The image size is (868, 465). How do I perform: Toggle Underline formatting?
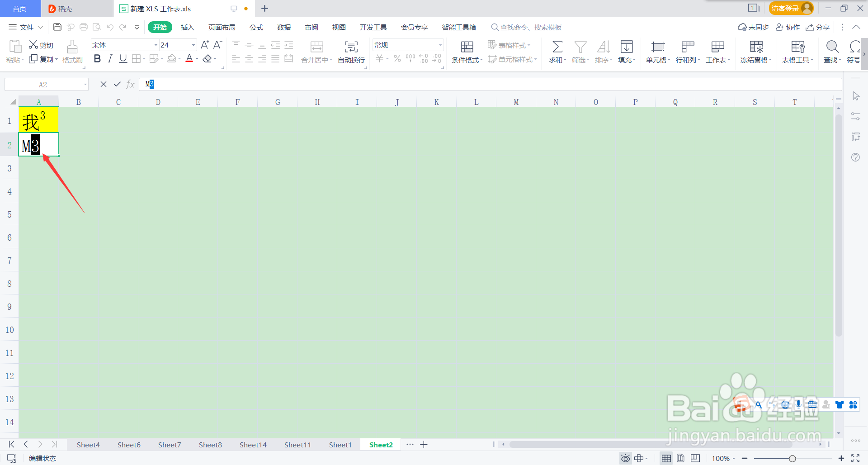pyautogui.click(x=123, y=58)
